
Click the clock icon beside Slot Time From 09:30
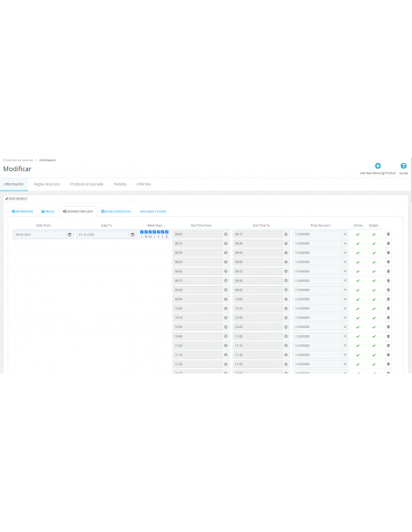pos(226,290)
